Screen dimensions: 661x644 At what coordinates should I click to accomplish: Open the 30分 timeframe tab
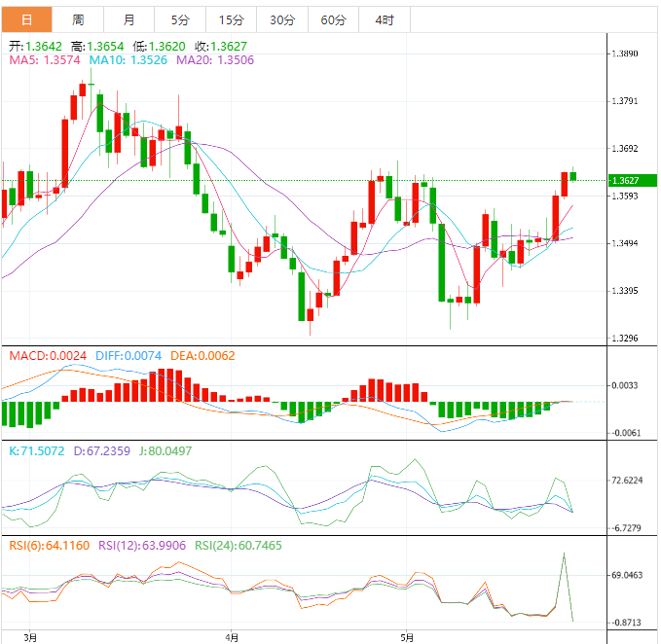click(x=282, y=19)
